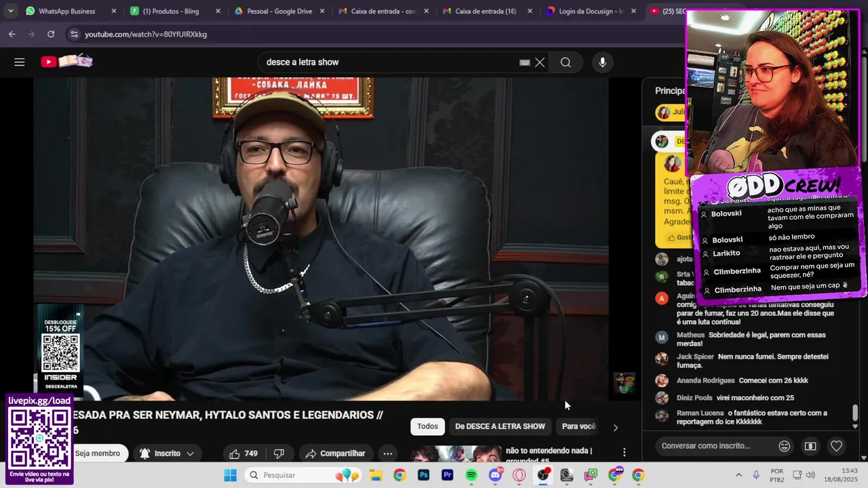
Task: Click the volume tray icon
Action: 810,475
